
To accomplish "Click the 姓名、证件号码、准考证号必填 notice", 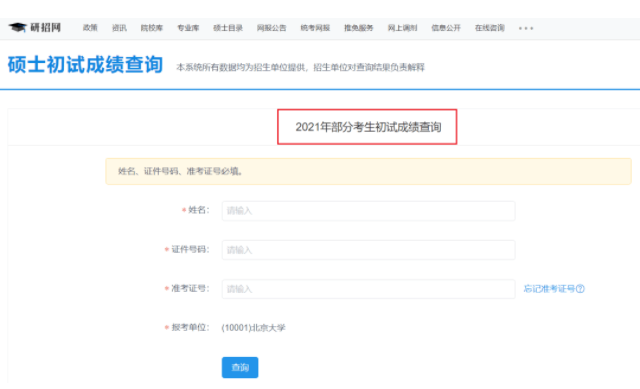I will point(368,171).
